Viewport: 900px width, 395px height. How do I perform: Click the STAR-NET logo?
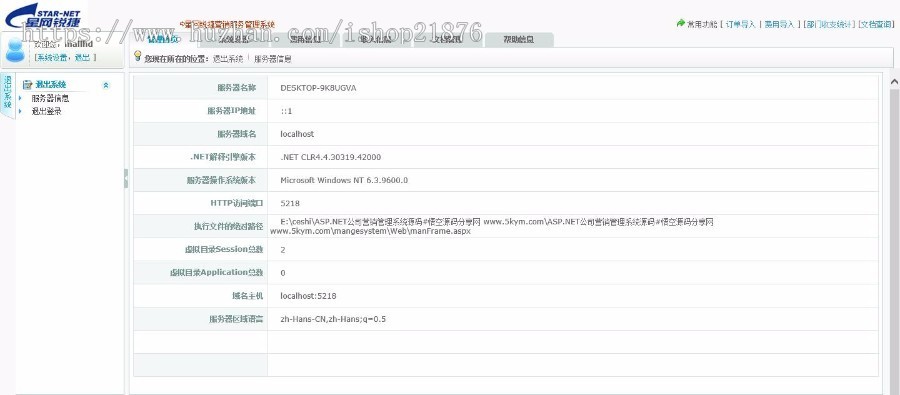tap(43, 16)
